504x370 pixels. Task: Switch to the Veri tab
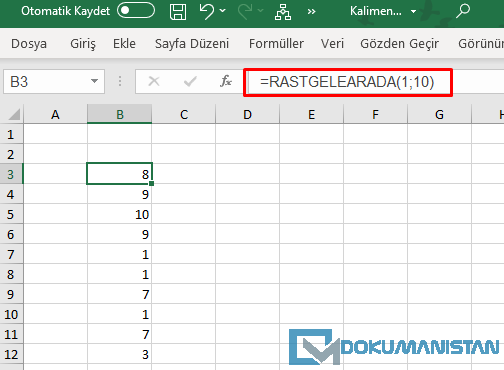click(x=332, y=44)
